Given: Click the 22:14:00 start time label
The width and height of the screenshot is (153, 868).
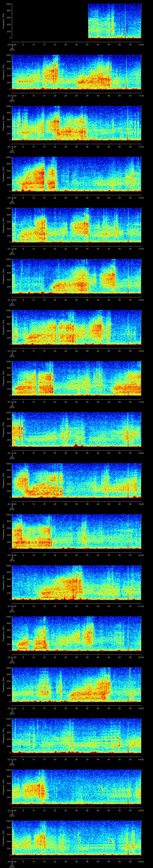Looking at the screenshot, I should (12, 300).
